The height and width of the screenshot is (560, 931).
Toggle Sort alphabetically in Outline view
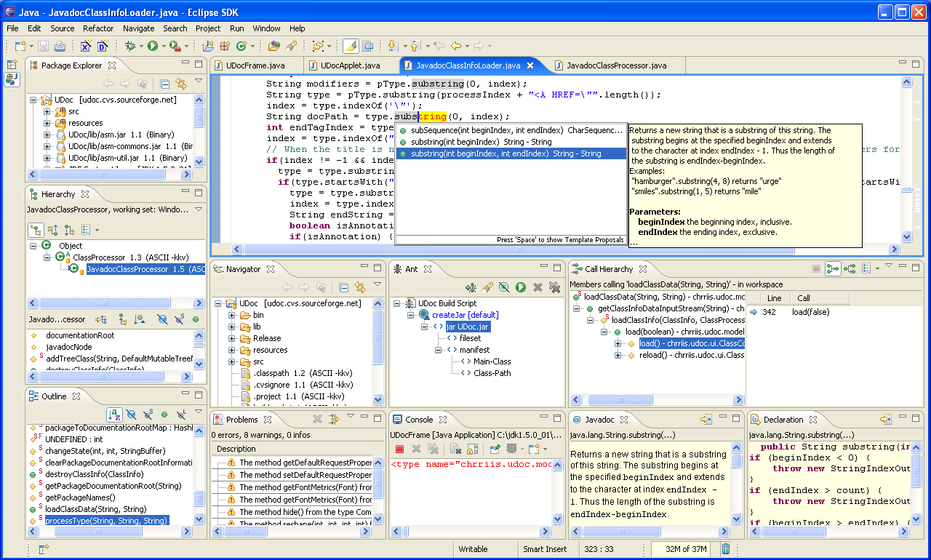point(114,414)
